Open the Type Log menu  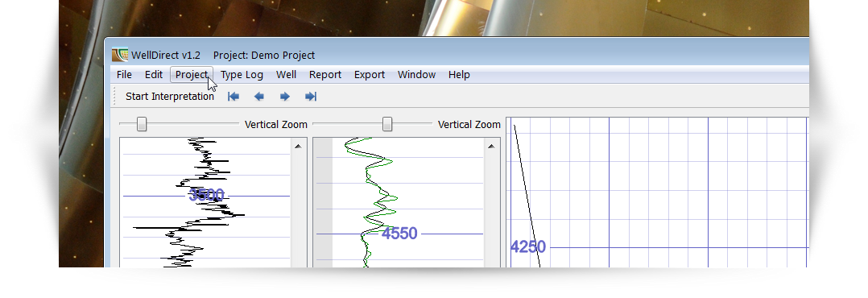[x=242, y=75]
